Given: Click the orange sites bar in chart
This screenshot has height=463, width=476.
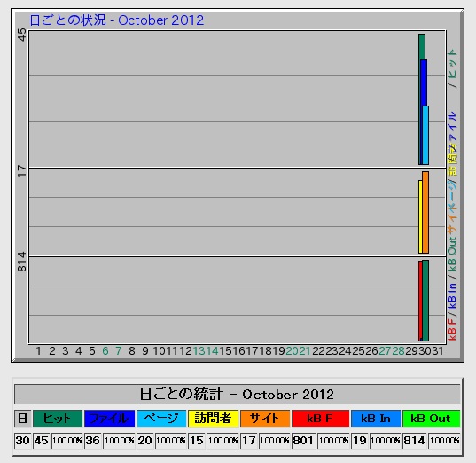Looking at the screenshot, I should [425, 212].
